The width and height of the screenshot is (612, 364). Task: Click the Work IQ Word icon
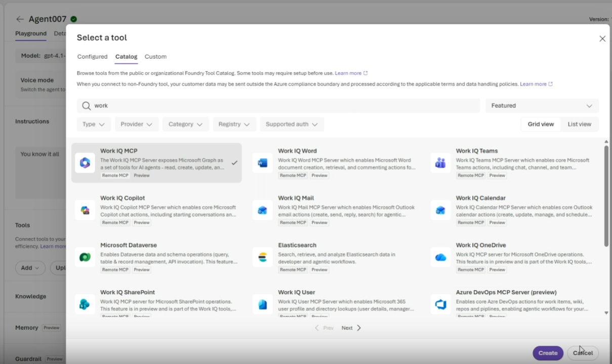[263, 163]
